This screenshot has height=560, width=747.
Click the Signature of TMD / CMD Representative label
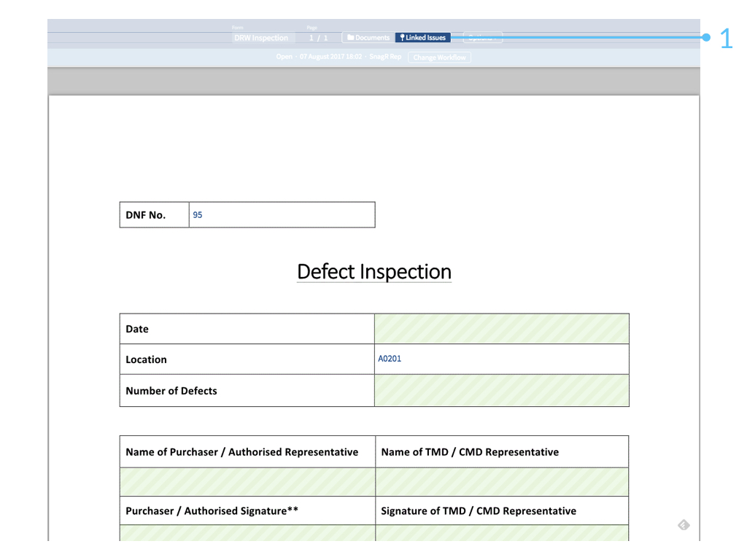pyautogui.click(x=479, y=511)
